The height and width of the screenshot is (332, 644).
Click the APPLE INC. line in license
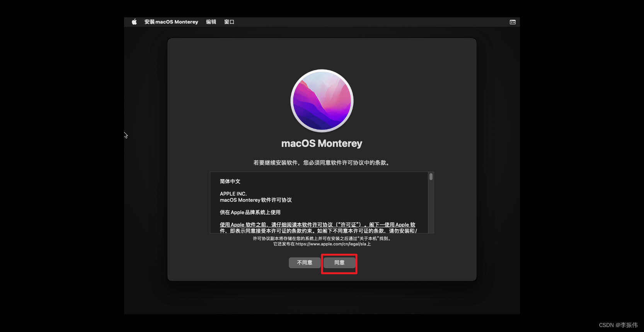[233, 194]
